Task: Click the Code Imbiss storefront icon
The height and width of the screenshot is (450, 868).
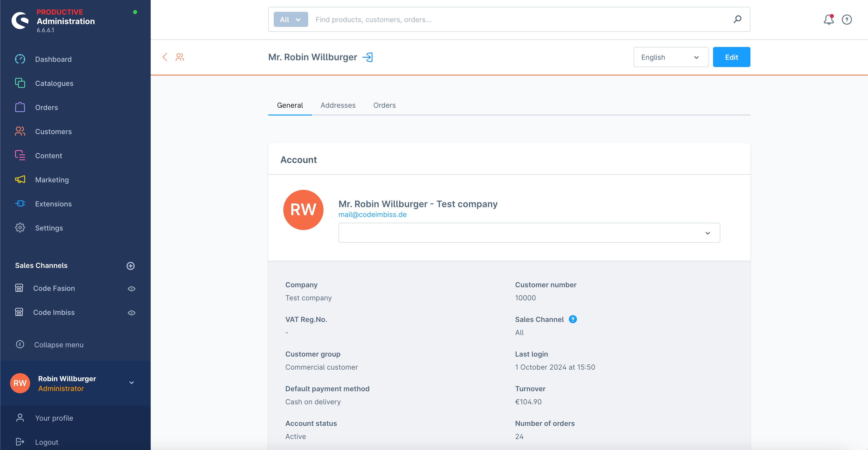Action: pyautogui.click(x=19, y=312)
